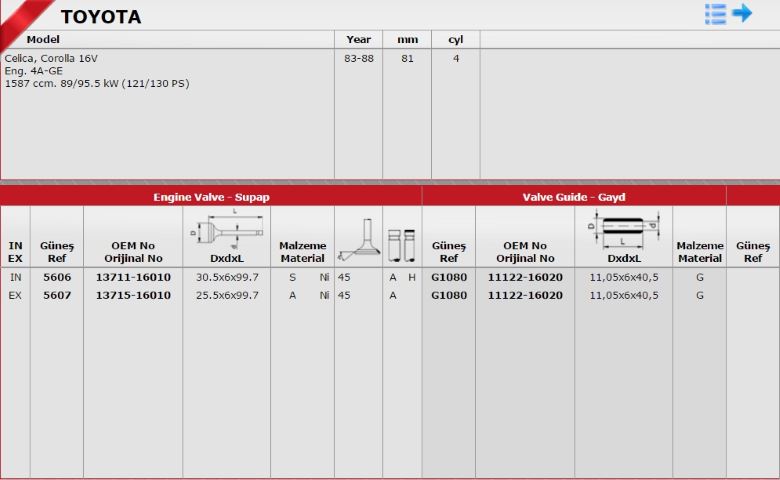The width and height of the screenshot is (780, 480).
Task: Click the valve stem tip types icon
Action: tap(401, 245)
